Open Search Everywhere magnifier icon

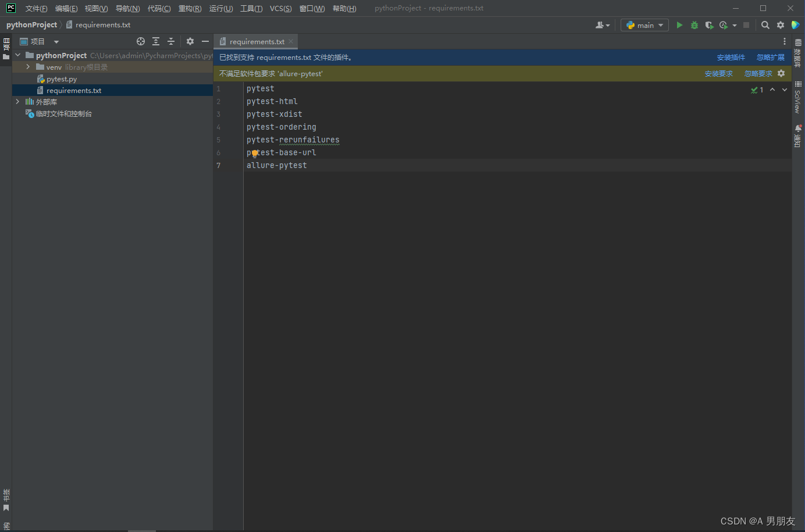(x=765, y=25)
